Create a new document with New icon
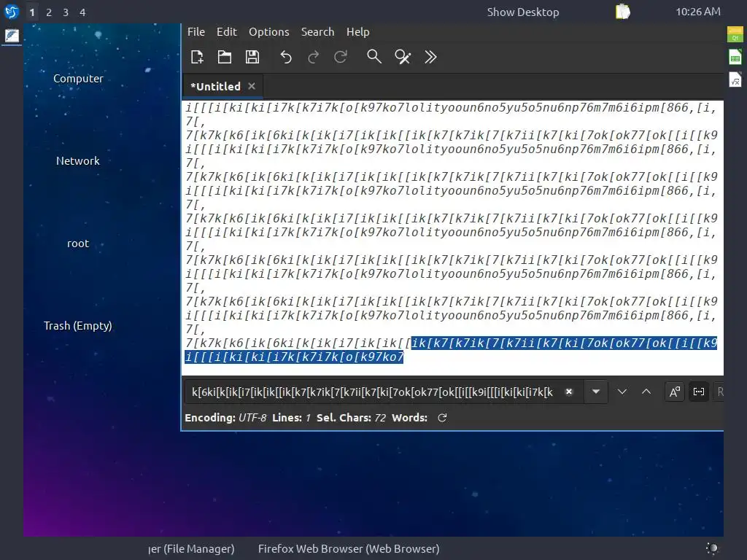The image size is (747, 560). pyautogui.click(x=197, y=57)
